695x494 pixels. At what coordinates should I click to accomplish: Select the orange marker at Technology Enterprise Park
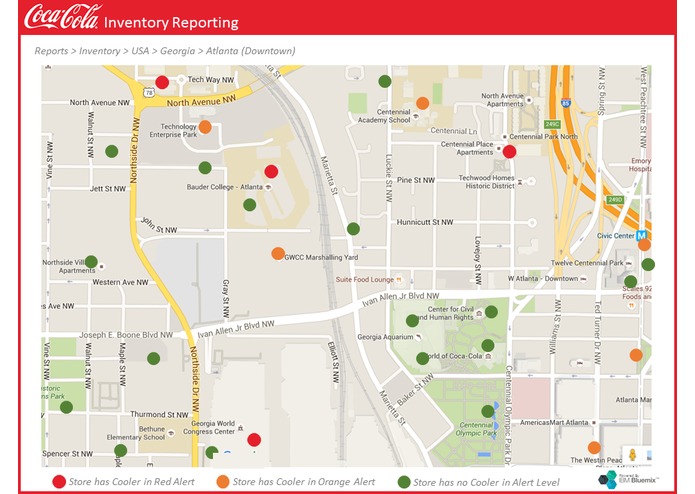(205, 127)
